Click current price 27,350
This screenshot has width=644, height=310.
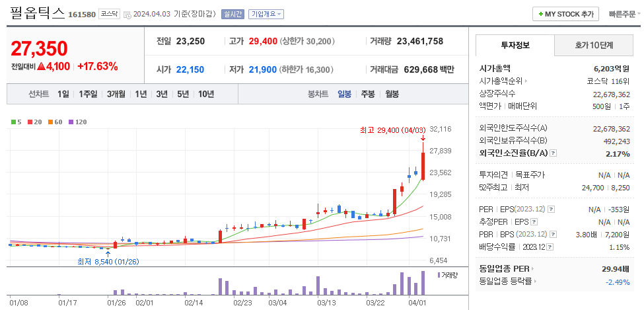[x=39, y=48]
